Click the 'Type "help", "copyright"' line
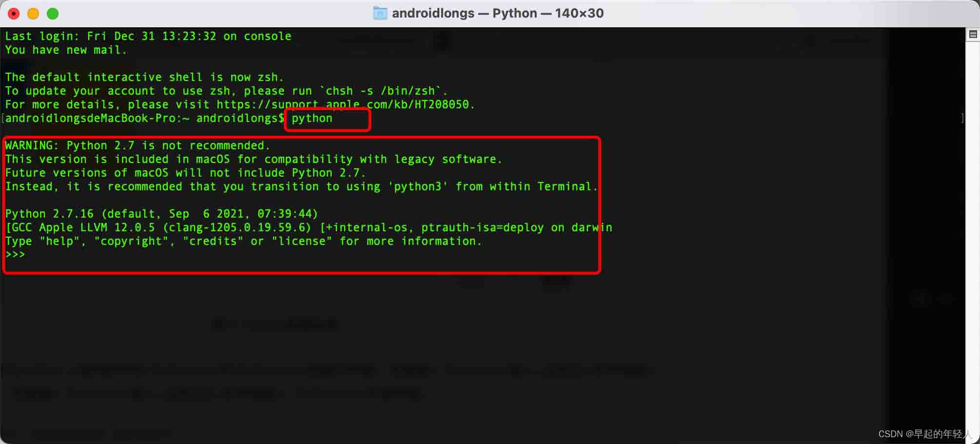Viewport: 980px width, 444px height. pyautogui.click(x=243, y=241)
